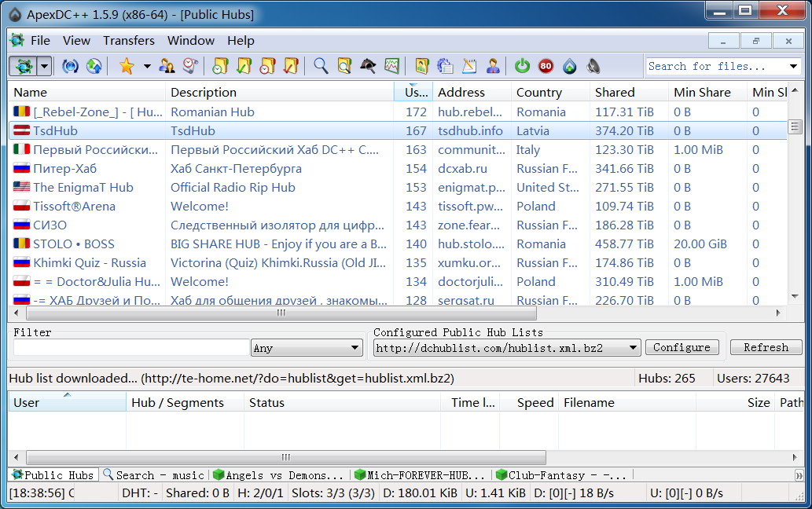
Task: Expand the configured hub lists dropdown
Action: 634,348
